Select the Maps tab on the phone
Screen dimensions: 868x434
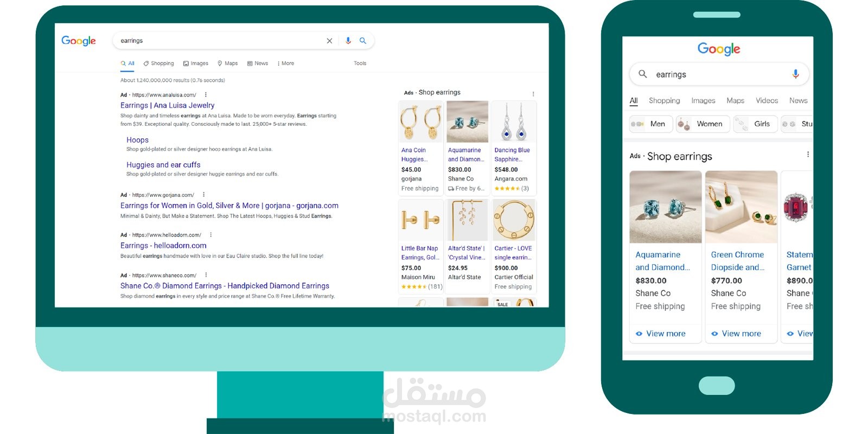736,101
